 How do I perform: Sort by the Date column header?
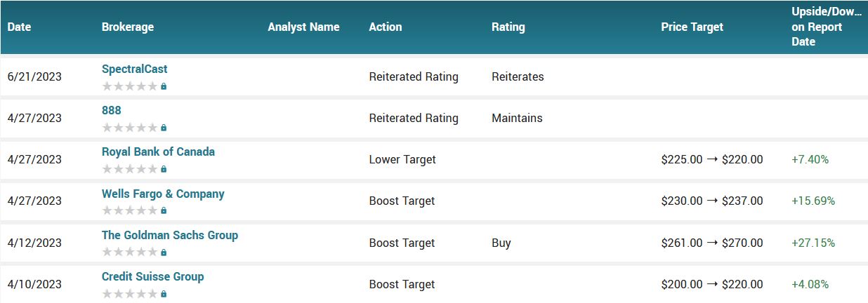tap(20, 27)
